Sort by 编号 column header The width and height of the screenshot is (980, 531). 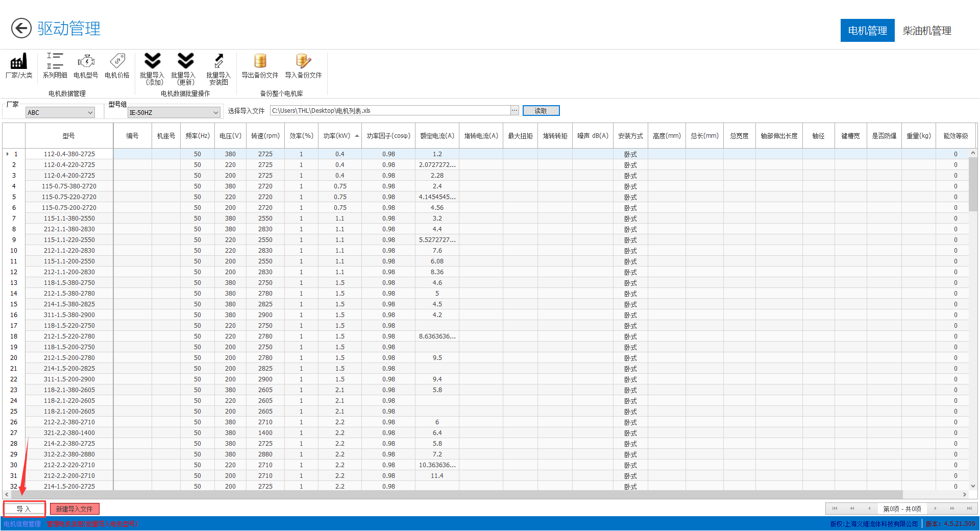click(132, 136)
